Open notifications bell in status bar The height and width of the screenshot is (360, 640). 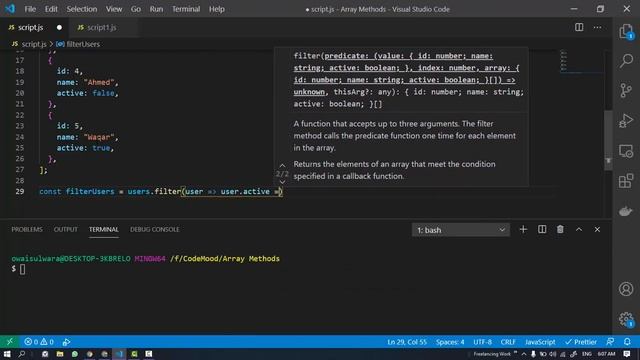627,342
